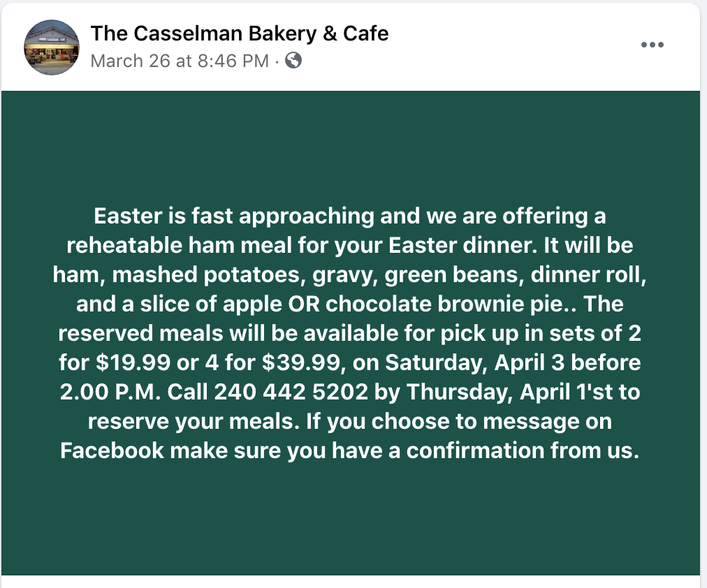Click the words confirmation from us
The width and height of the screenshot is (707, 588).
click(x=523, y=450)
